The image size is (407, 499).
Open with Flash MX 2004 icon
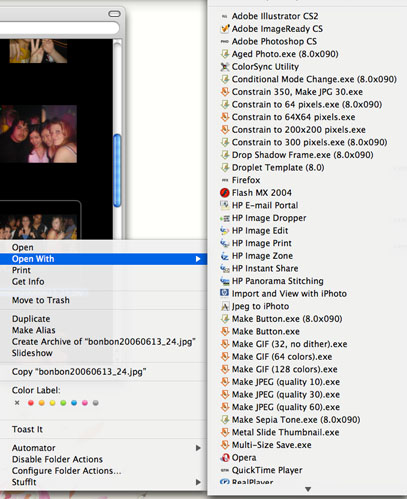point(225,193)
